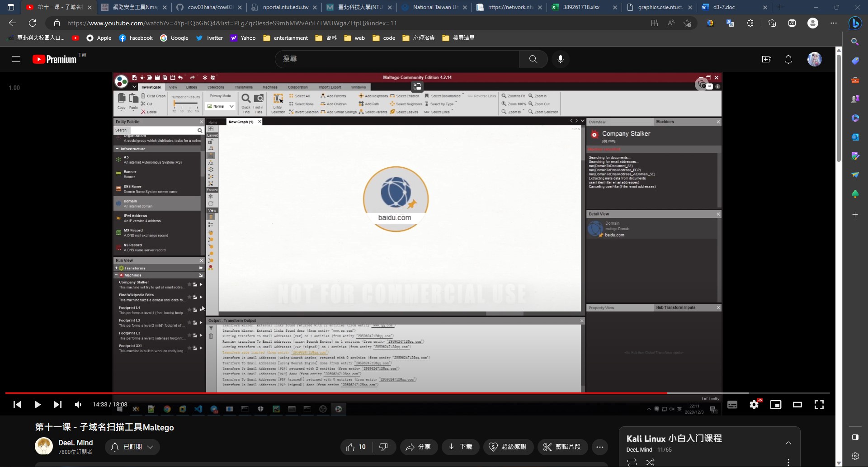This screenshot has height=467, width=868.
Task: Open the video player settings gear
Action: pyautogui.click(x=754, y=405)
